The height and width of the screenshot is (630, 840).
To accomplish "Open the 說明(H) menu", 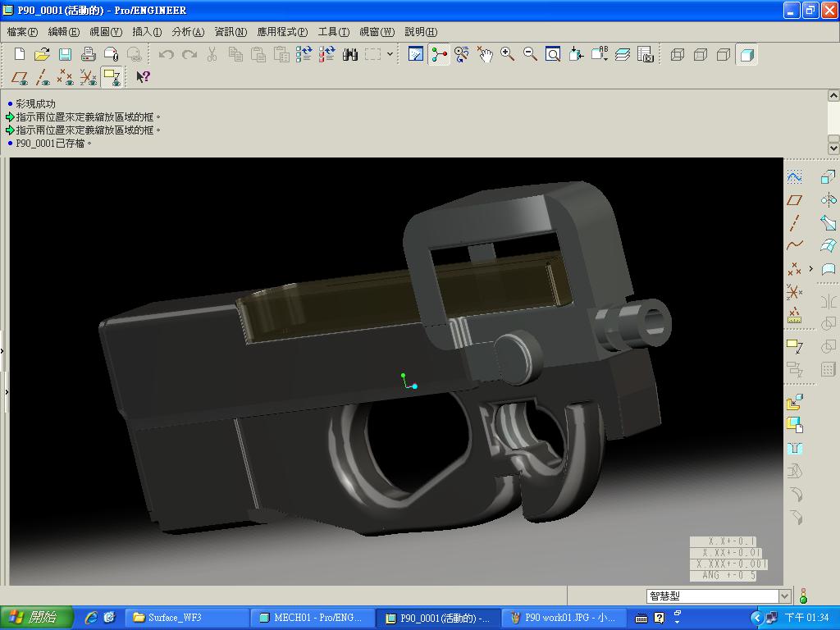I will click(421, 32).
